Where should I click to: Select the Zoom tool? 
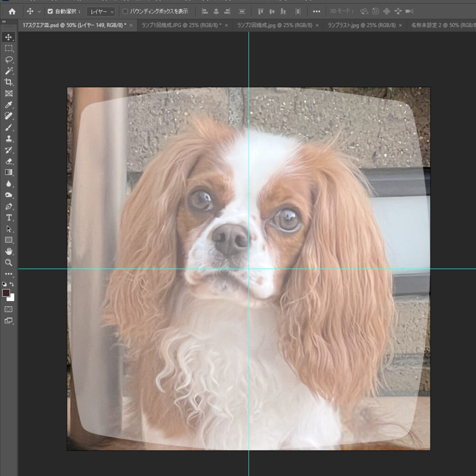coord(9,263)
